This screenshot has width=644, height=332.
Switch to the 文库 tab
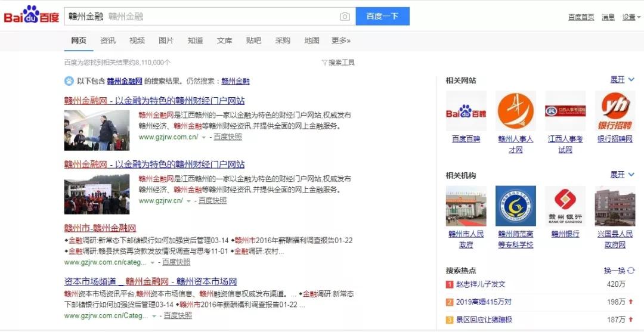pyautogui.click(x=224, y=40)
